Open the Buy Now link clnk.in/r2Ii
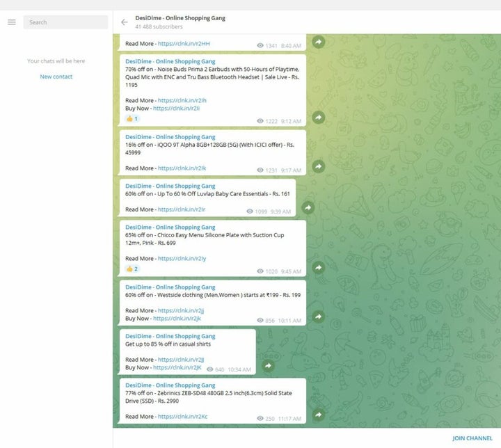The height and width of the screenshot is (448, 501). [180, 108]
